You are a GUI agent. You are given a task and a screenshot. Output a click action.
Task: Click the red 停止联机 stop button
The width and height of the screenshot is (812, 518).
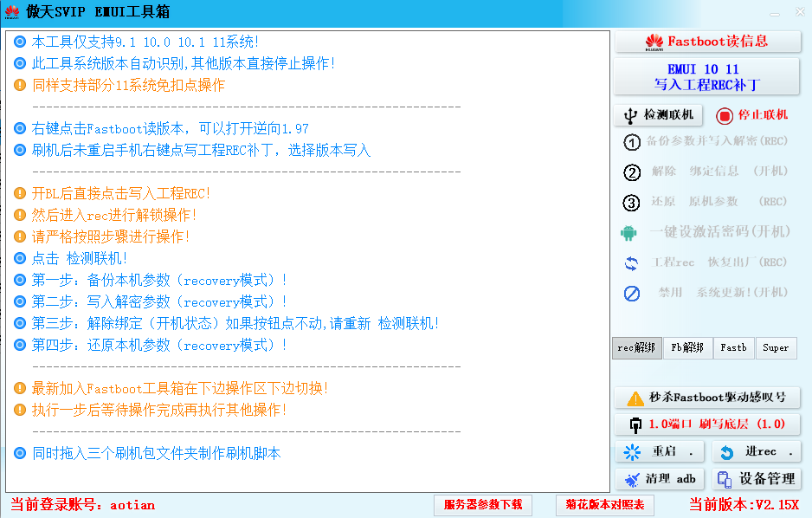[752, 115]
